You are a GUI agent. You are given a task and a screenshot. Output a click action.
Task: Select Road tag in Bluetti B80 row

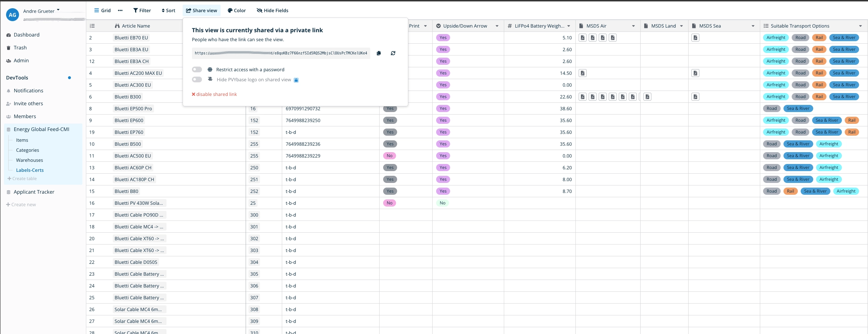(772, 191)
